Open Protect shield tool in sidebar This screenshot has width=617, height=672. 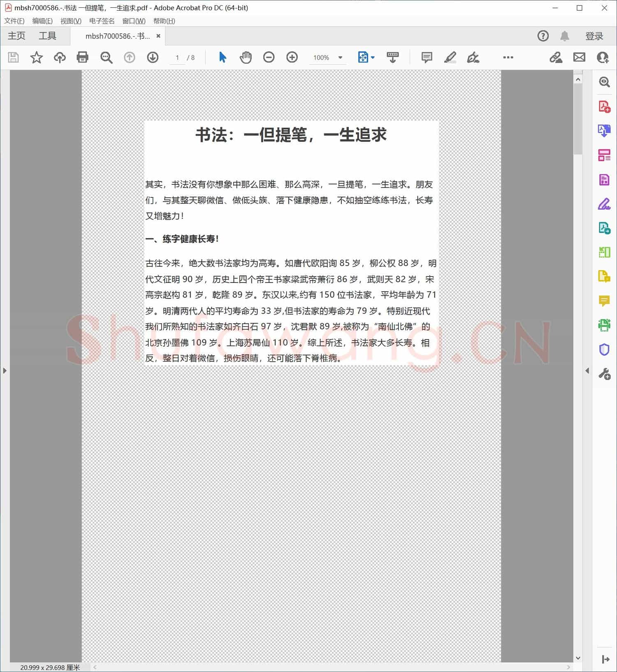coord(604,350)
